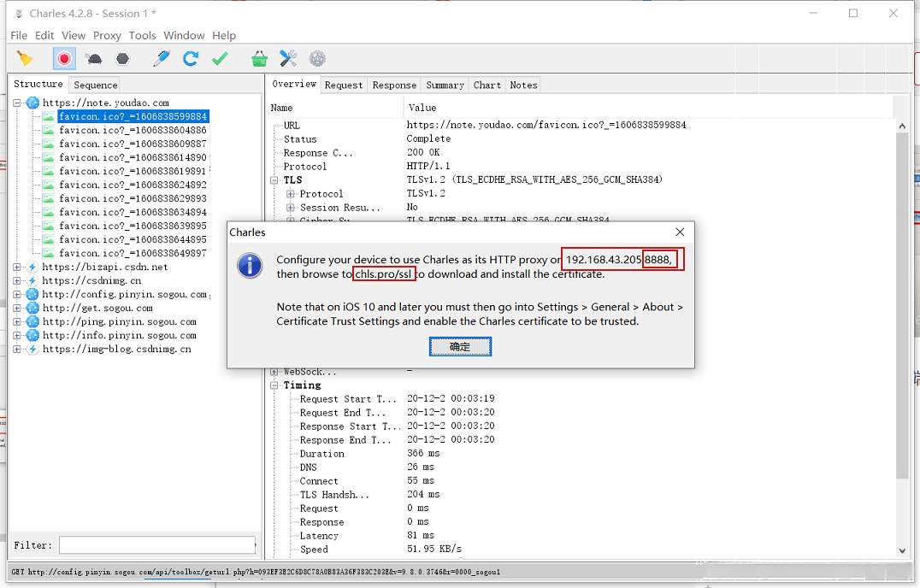Toggle throttling with the turtle icon
Viewport: 920px width, 588px height.
click(x=93, y=59)
